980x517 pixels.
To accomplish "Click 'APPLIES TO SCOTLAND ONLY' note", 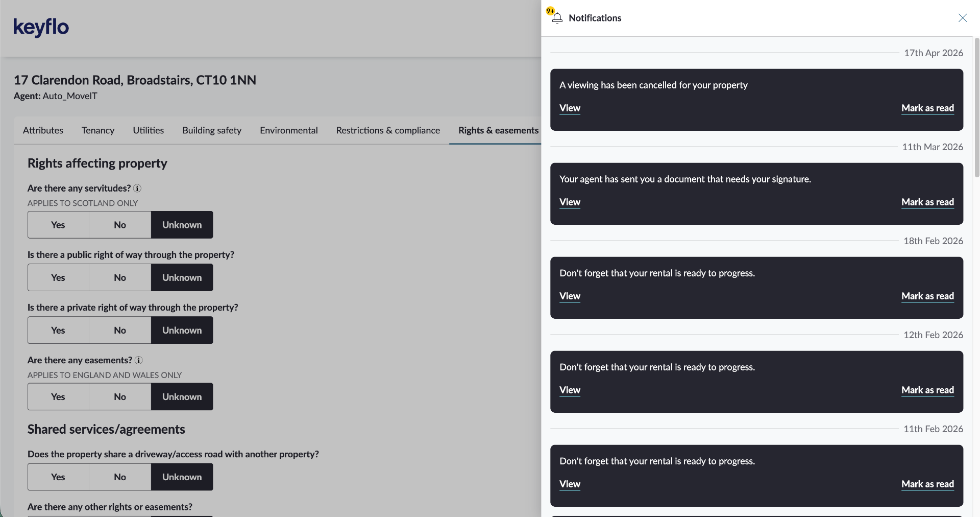I will (x=83, y=203).
